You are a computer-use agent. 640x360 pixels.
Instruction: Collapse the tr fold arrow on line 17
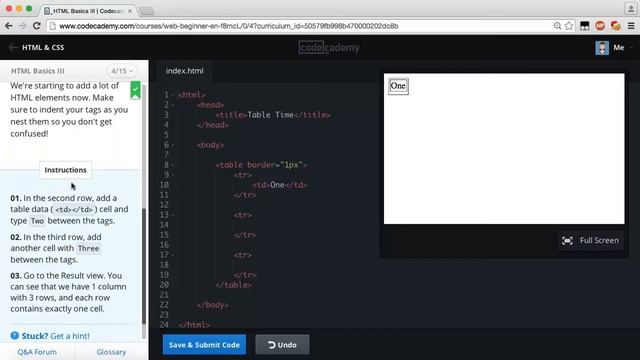pos(173,255)
